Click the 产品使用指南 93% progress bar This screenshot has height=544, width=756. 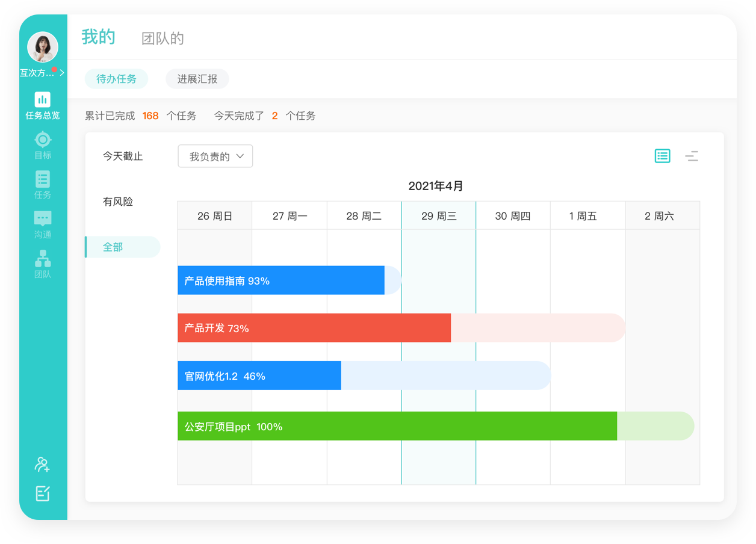tap(290, 280)
